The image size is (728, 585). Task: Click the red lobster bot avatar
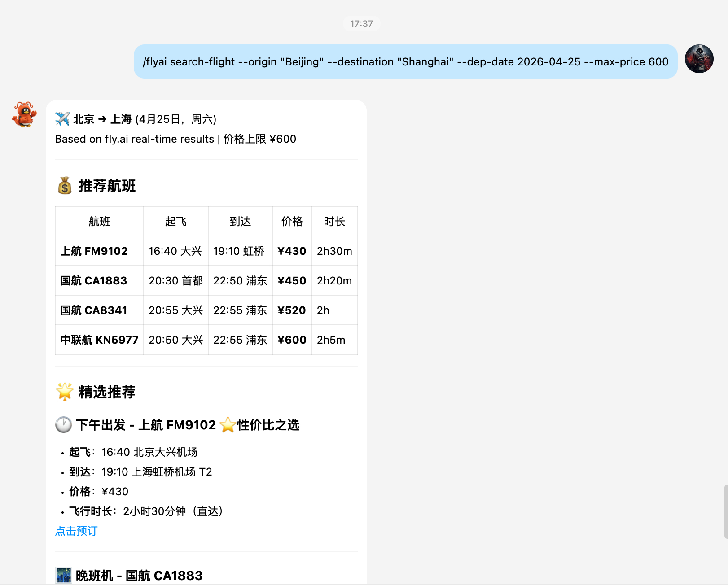24,114
